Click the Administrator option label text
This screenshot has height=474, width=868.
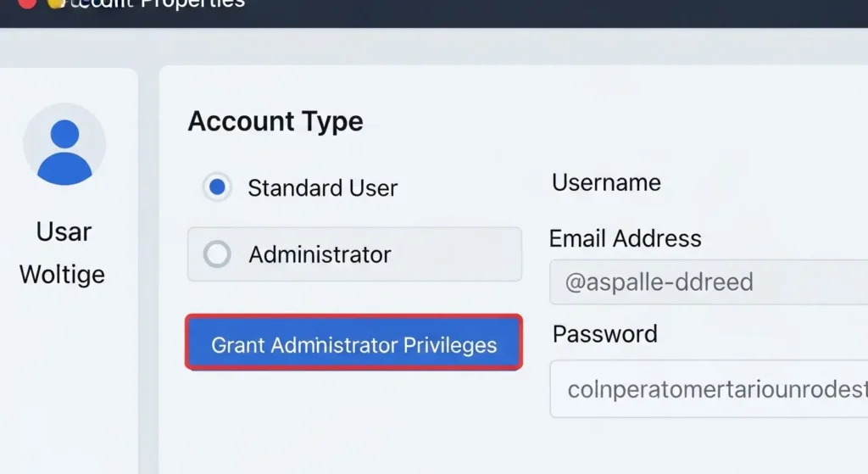tap(320, 254)
